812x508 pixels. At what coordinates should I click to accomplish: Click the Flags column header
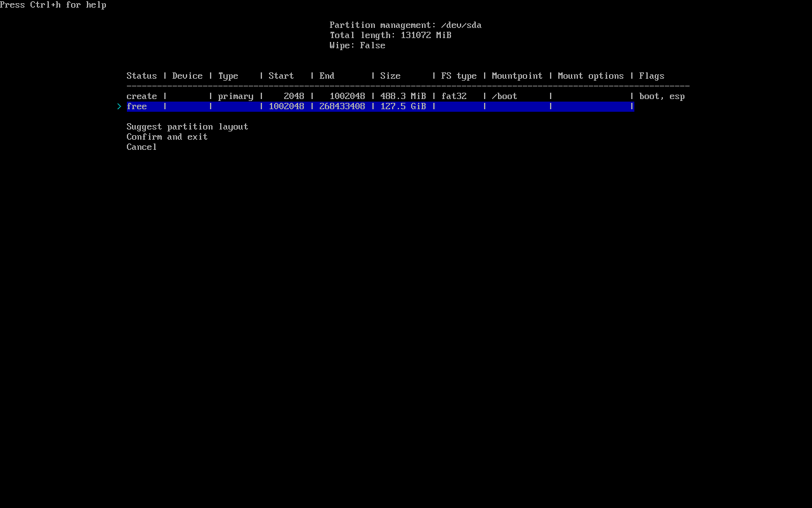pos(652,76)
